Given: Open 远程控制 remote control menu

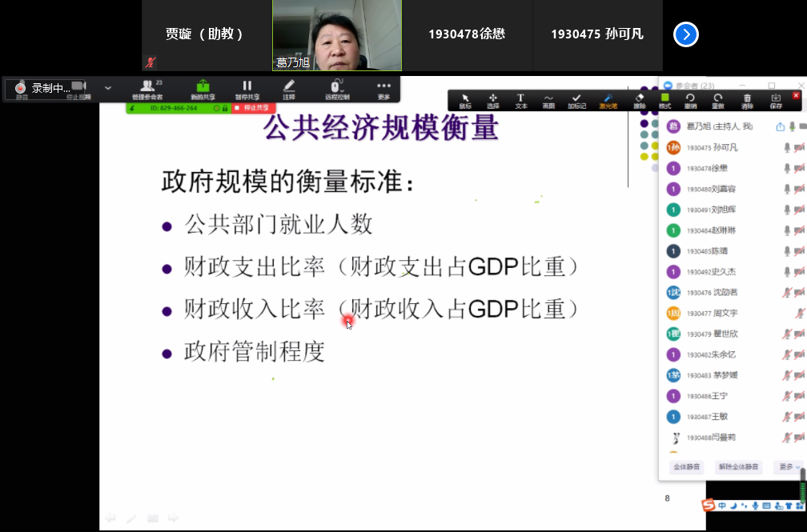Looking at the screenshot, I should pyautogui.click(x=337, y=89).
